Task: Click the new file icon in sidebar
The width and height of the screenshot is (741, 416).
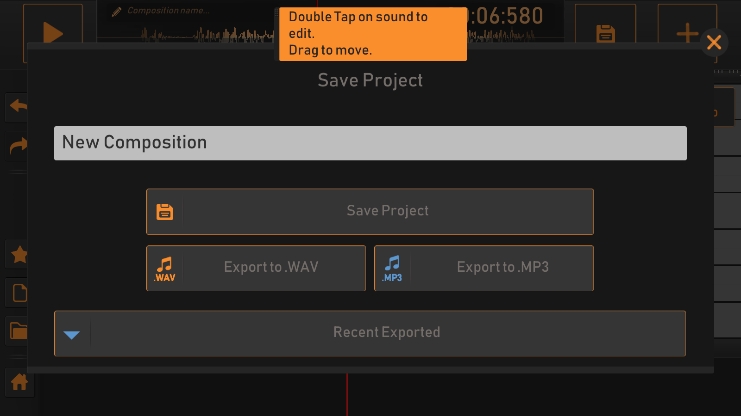Action: tap(18, 293)
